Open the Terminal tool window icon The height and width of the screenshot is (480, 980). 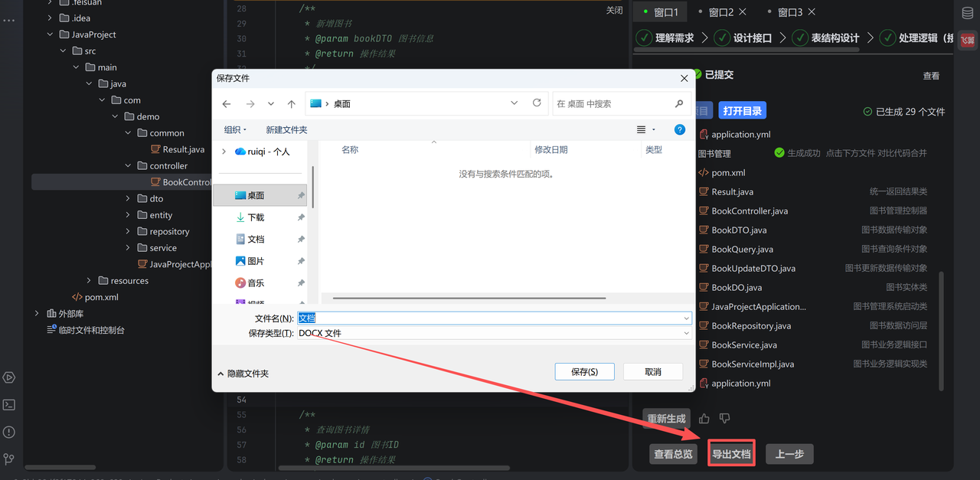(9, 405)
